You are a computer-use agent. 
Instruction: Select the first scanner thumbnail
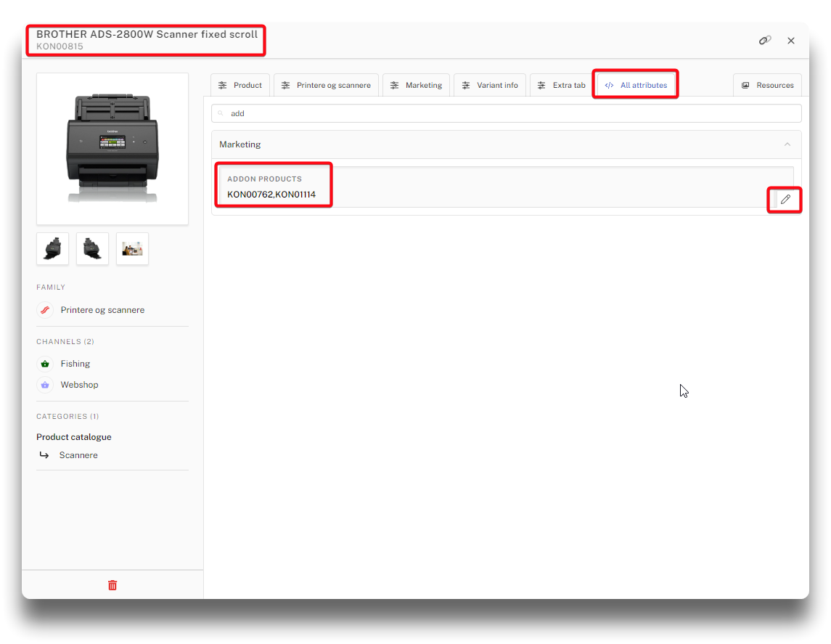(x=53, y=249)
